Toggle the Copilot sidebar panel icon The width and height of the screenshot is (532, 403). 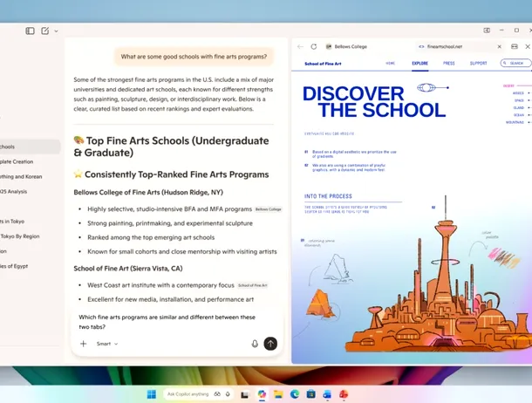[x=30, y=31]
